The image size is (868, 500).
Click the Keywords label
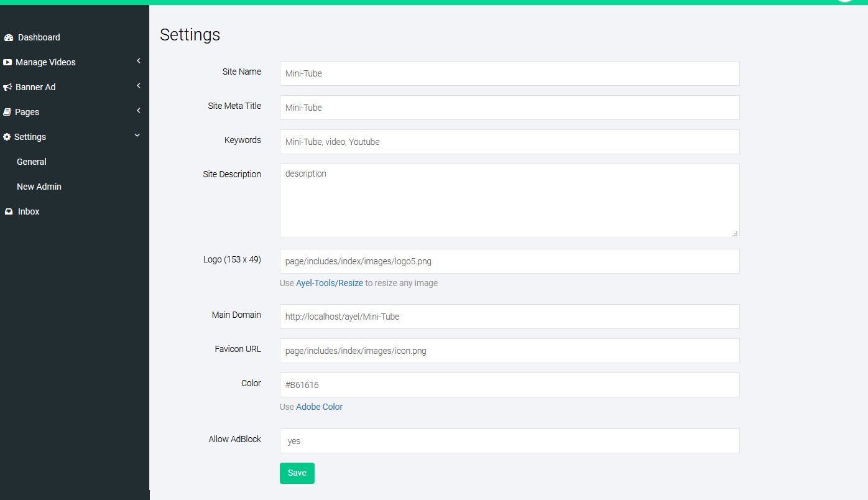click(242, 140)
